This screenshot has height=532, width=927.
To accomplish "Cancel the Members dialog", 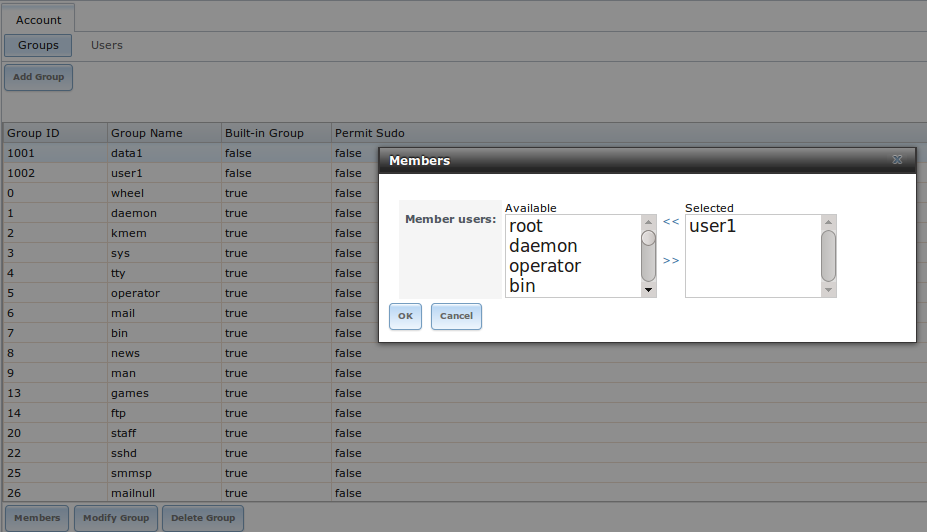I will coord(456,316).
